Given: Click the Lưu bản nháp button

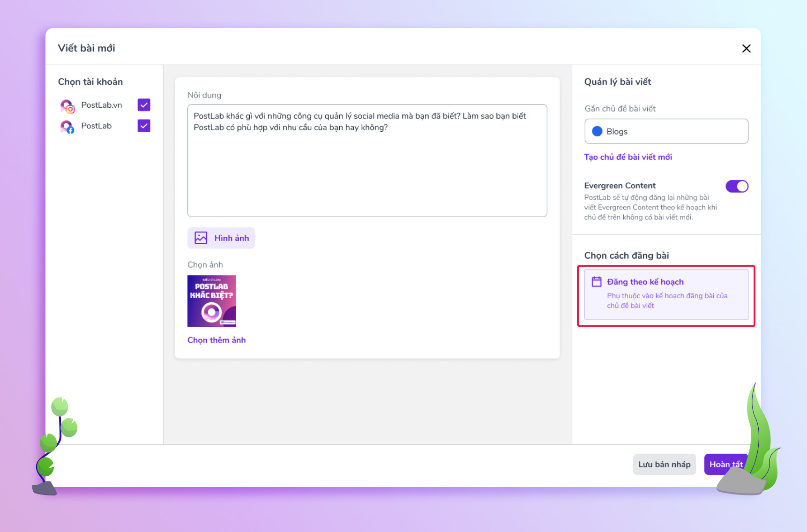Looking at the screenshot, I should tap(664, 464).
